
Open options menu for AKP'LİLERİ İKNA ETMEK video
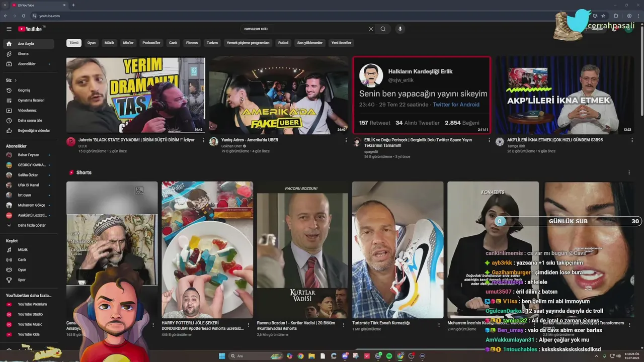pos(632,140)
